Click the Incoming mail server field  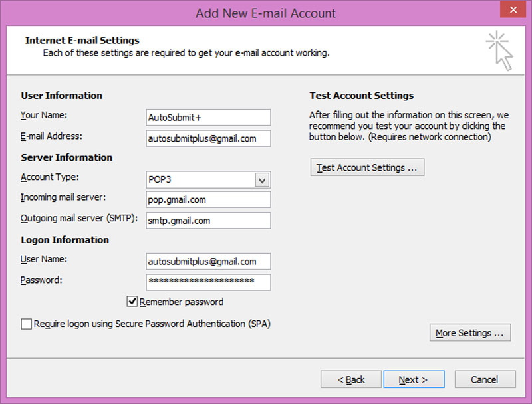coord(208,199)
